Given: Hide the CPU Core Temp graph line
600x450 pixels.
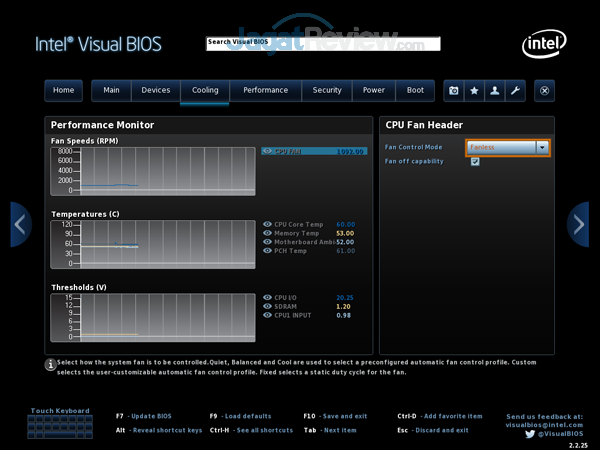Looking at the screenshot, I should 267,224.
